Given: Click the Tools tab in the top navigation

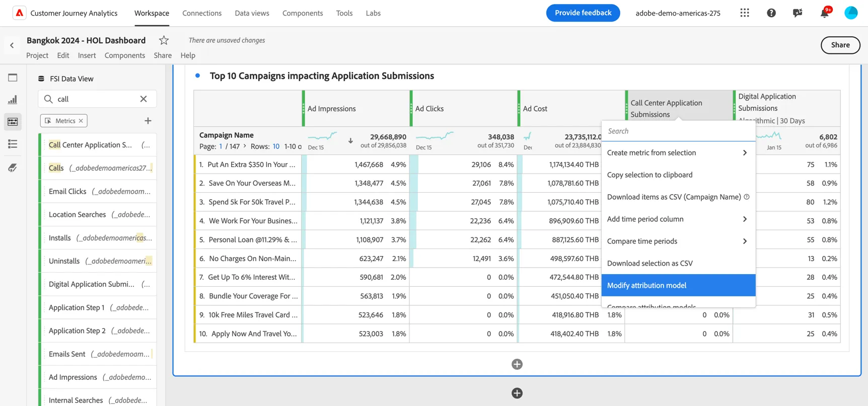Looking at the screenshot, I should (x=344, y=13).
